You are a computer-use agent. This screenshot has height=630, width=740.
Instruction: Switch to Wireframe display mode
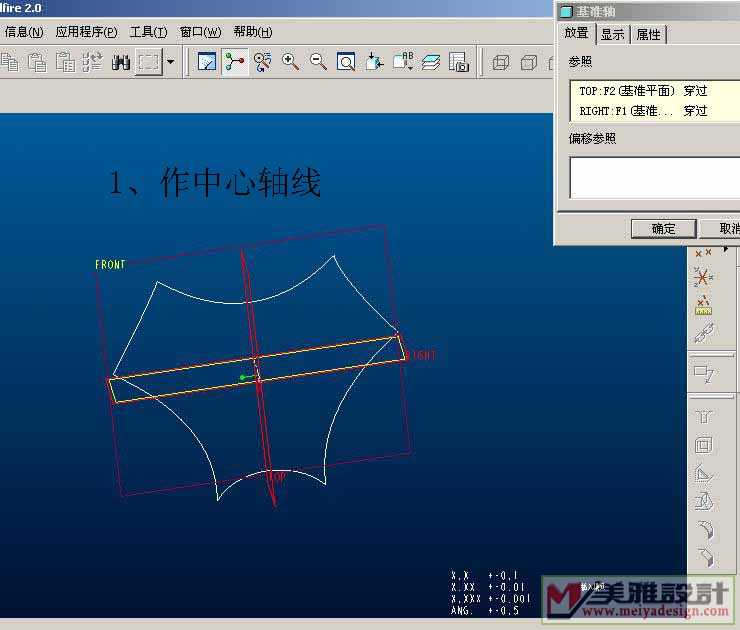(x=501, y=62)
